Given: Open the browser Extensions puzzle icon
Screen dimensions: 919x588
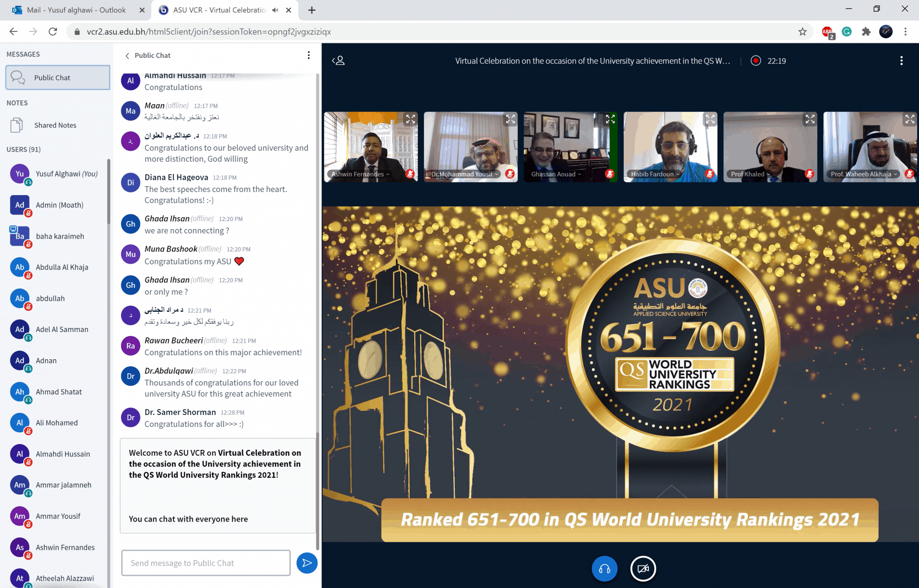Looking at the screenshot, I should coord(866,31).
